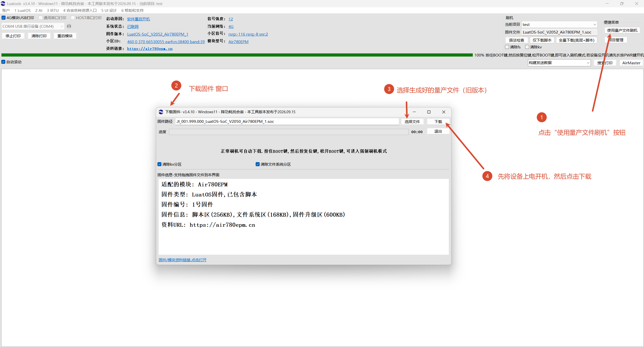
Task: Uncheck 清除文件系统分区 in download dialog
Action: [258, 164]
